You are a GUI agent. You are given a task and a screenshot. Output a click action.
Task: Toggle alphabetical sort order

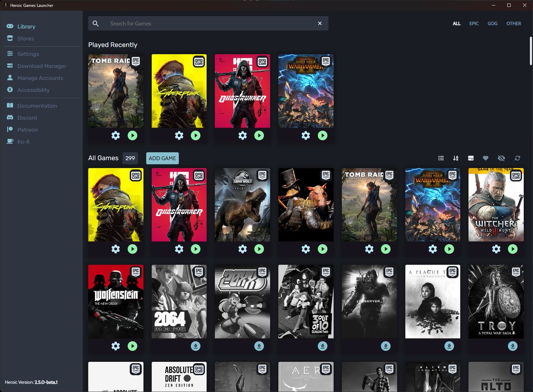point(456,158)
